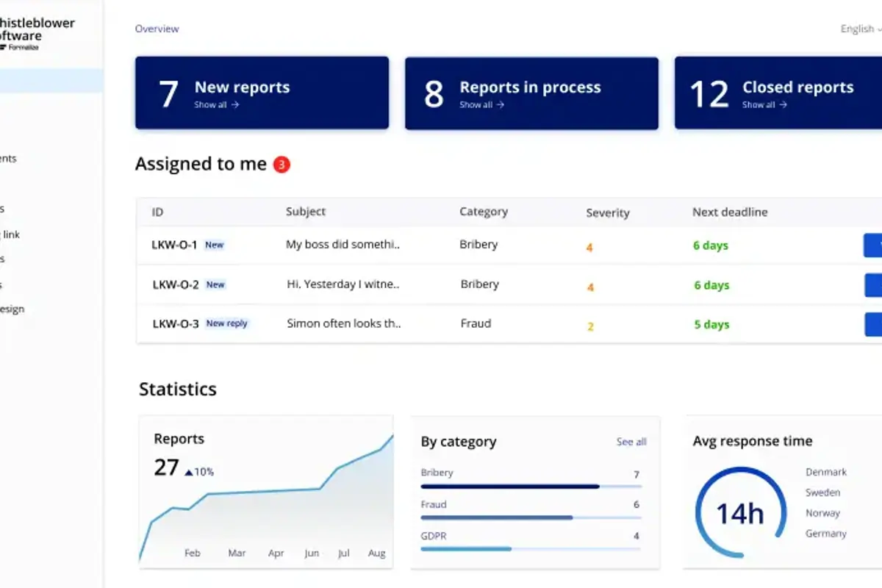Viewport: 882px width, 588px height.
Task: Open the Overview breadcrumb link
Action: click(157, 29)
